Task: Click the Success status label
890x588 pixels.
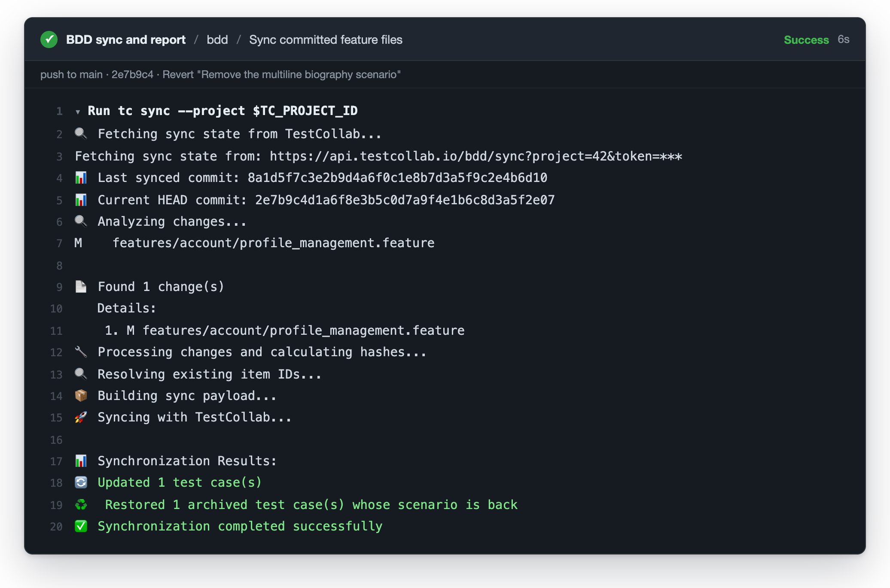Action: 806,39
